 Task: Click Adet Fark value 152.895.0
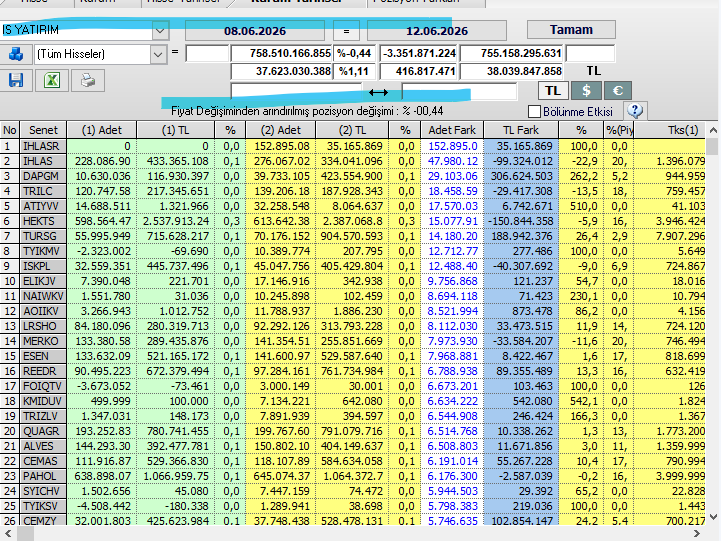(452, 146)
